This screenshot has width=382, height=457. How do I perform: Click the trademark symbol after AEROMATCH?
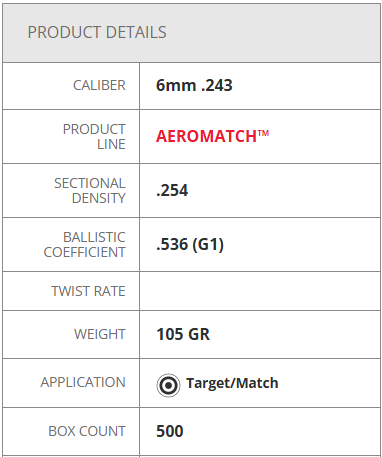click(263, 133)
